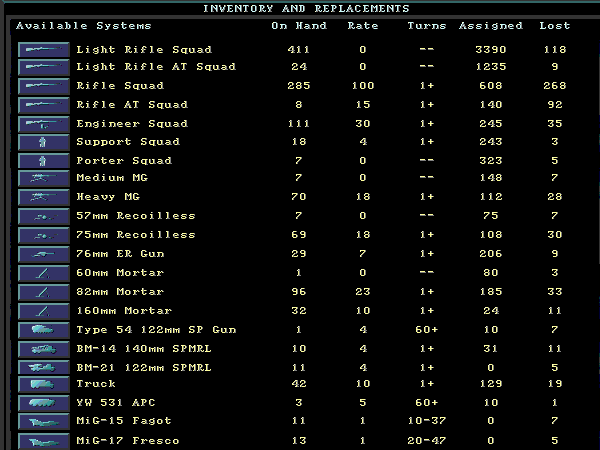This screenshot has width=600, height=450.
Task: Click the Porter Squad soldier icon
Action: (44, 161)
